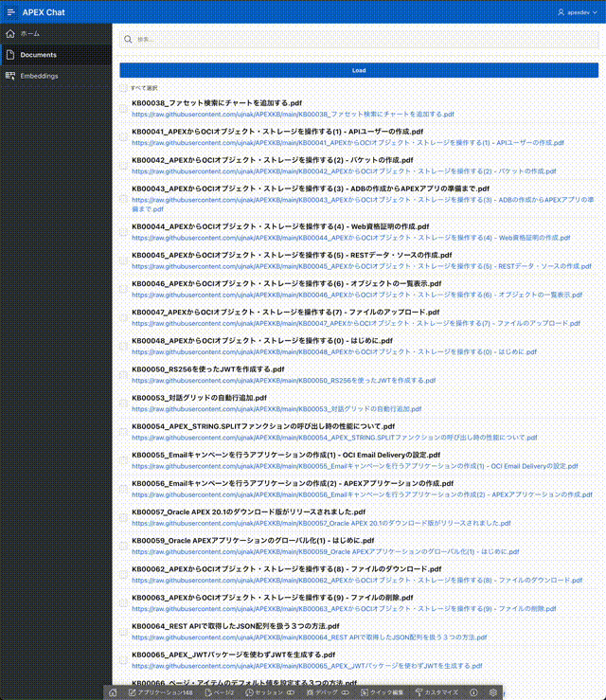The image size is (606, 700).
Task: Focus the 検索 search input field
Action: click(x=359, y=39)
